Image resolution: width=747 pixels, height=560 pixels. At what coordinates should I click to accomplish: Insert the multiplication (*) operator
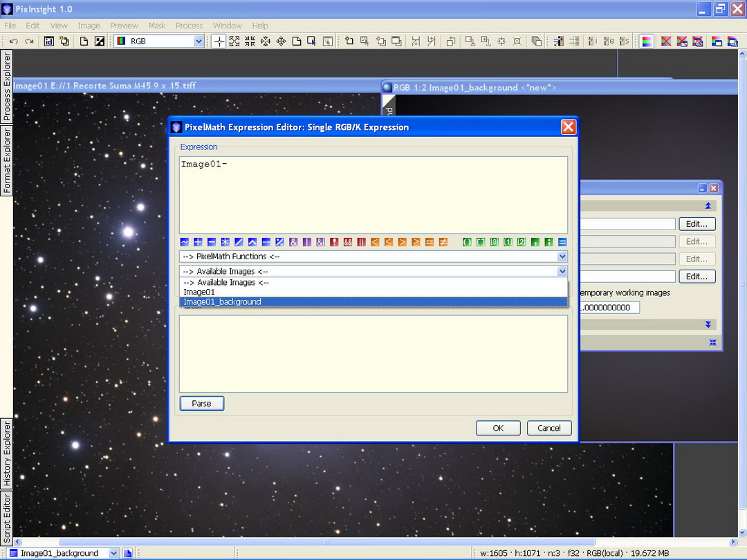[225, 242]
